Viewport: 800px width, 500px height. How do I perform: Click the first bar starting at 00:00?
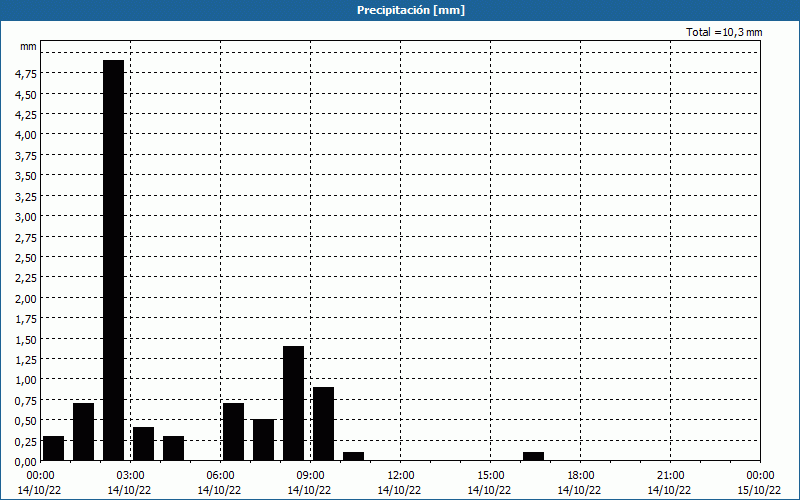(54, 448)
